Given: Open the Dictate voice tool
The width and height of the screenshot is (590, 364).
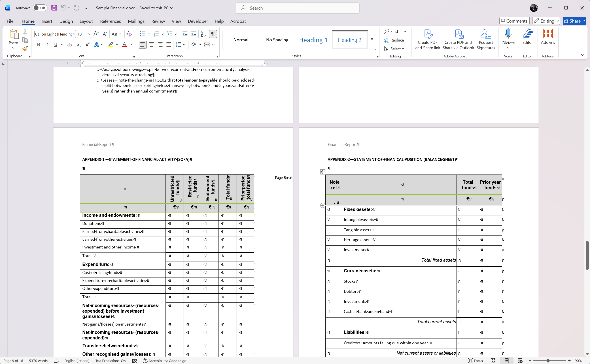Looking at the screenshot, I should coord(508,38).
